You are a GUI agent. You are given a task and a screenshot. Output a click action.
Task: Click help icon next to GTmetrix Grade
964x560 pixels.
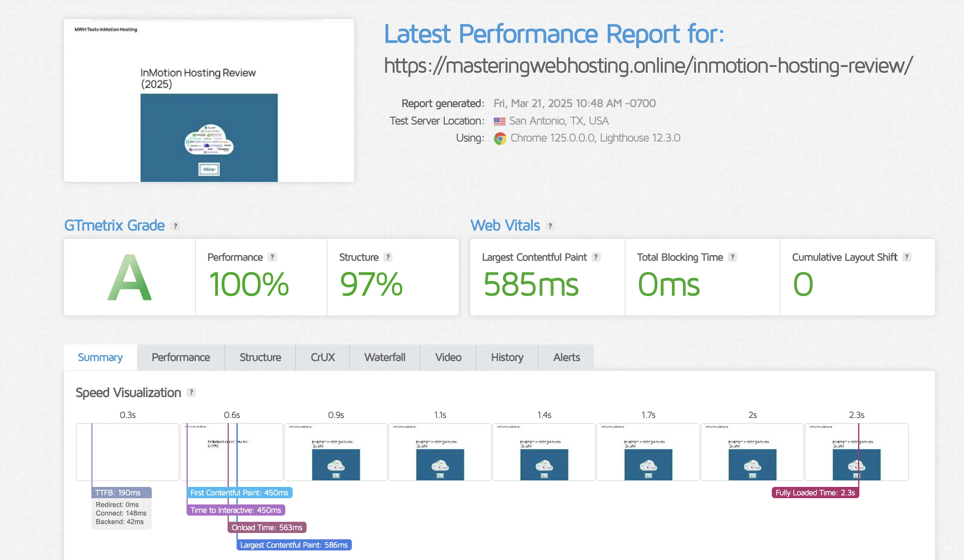(175, 226)
